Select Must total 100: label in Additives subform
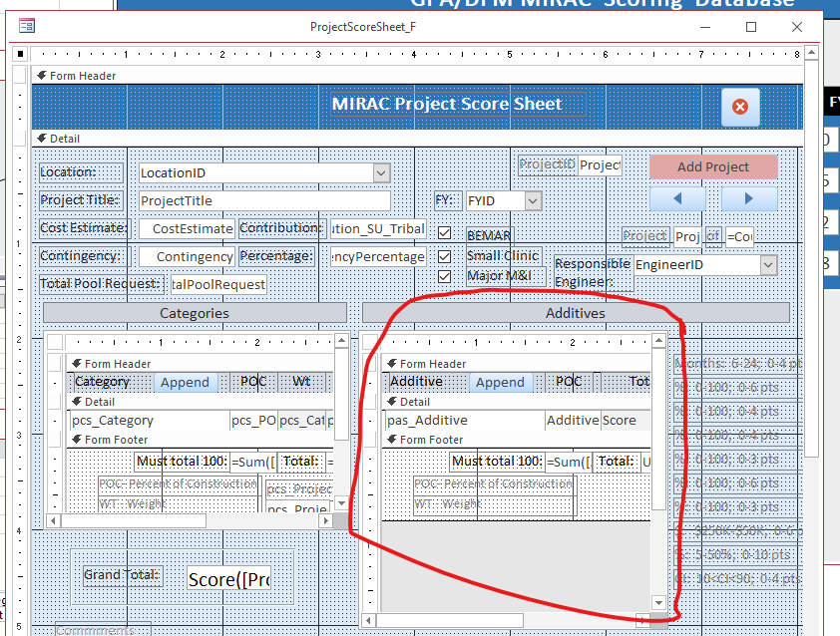 click(498, 462)
